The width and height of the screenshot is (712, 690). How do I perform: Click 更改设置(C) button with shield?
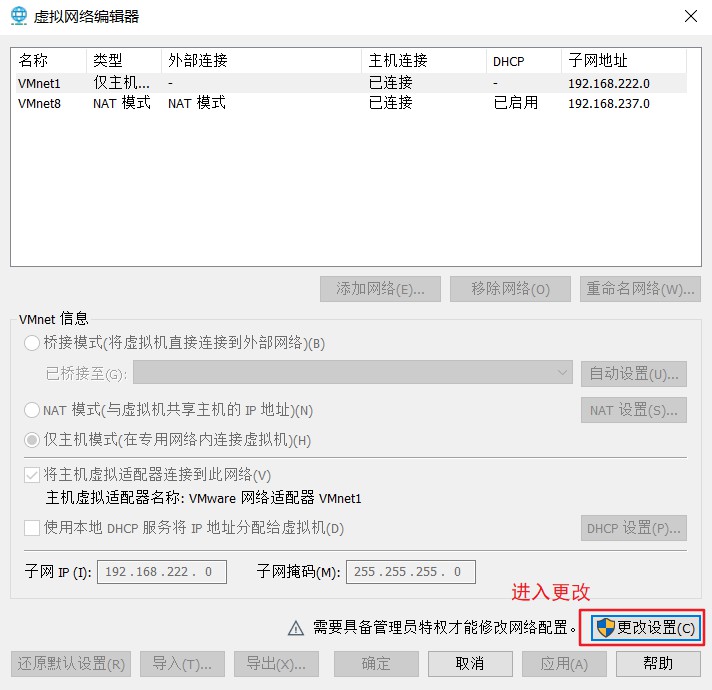(645, 628)
